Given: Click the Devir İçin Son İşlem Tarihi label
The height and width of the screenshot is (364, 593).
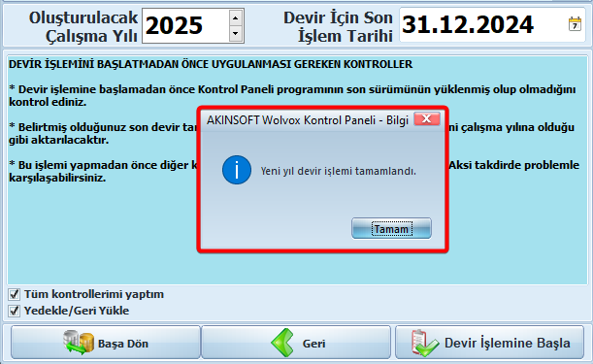Looking at the screenshot, I should click(x=338, y=27).
